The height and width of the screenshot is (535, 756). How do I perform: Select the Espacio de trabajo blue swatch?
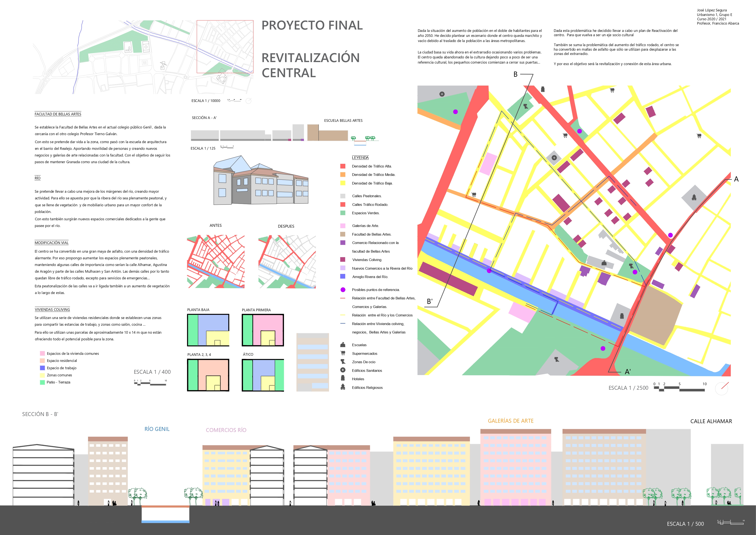click(x=42, y=368)
